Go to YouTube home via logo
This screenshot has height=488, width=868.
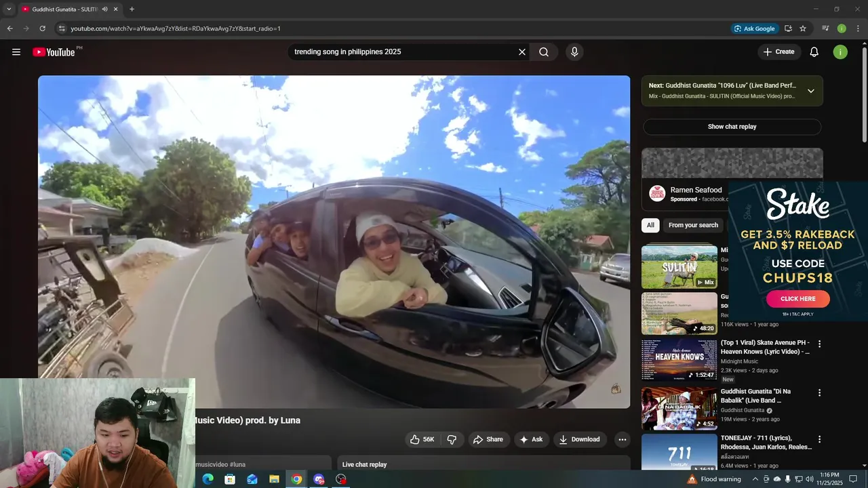point(54,52)
